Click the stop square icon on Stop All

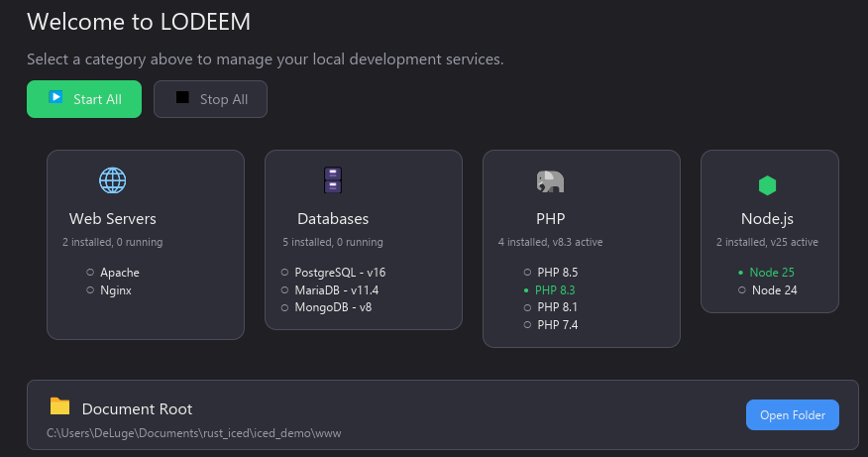[182, 98]
